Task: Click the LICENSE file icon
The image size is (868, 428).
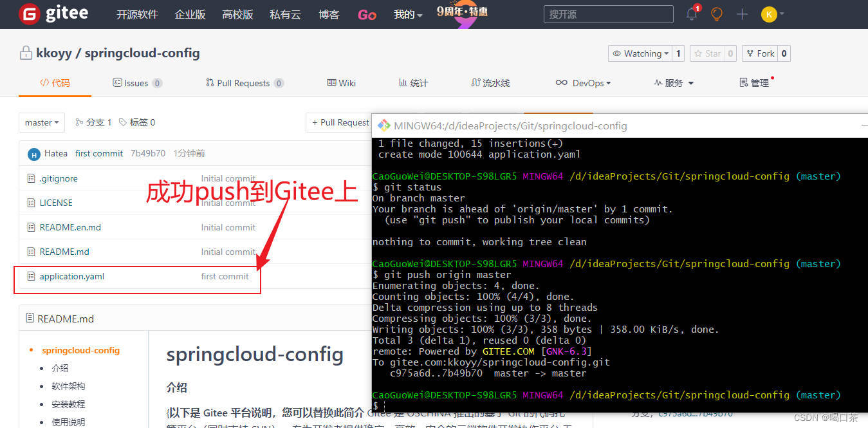Action: 31,203
